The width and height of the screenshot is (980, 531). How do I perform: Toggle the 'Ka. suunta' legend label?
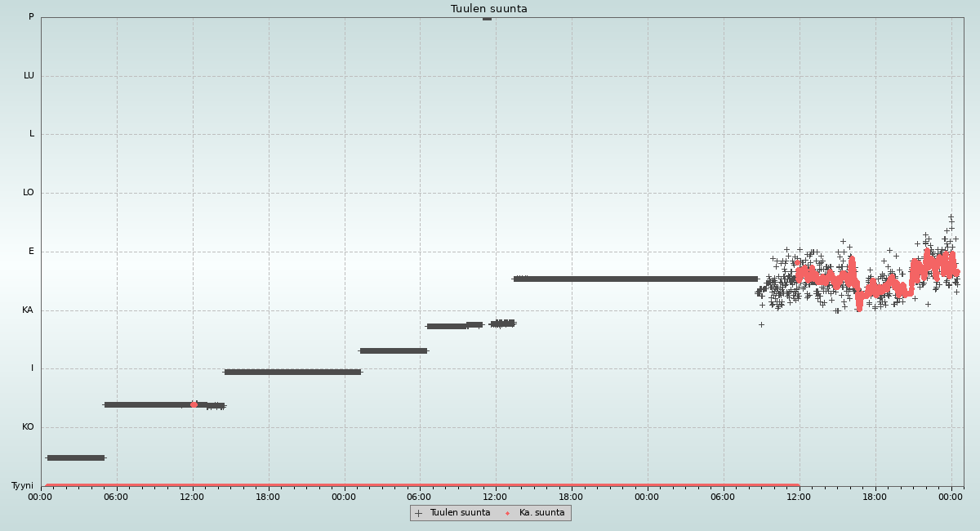pyautogui.click(x=541, y=513)
